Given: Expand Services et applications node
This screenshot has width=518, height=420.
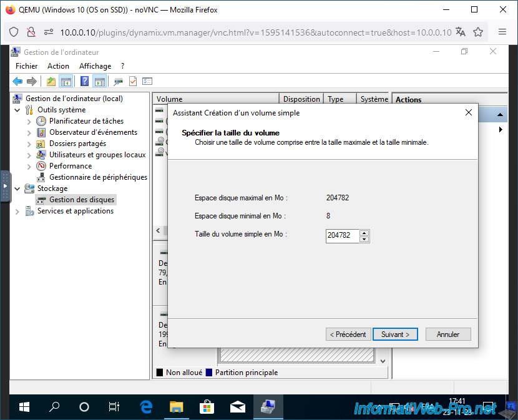Looking at the screenshot, I should pyautogui.click(x=17, y=211).
